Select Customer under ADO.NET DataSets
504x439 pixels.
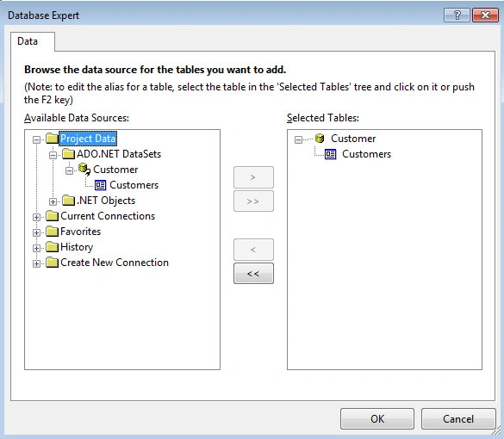point(115,170)
